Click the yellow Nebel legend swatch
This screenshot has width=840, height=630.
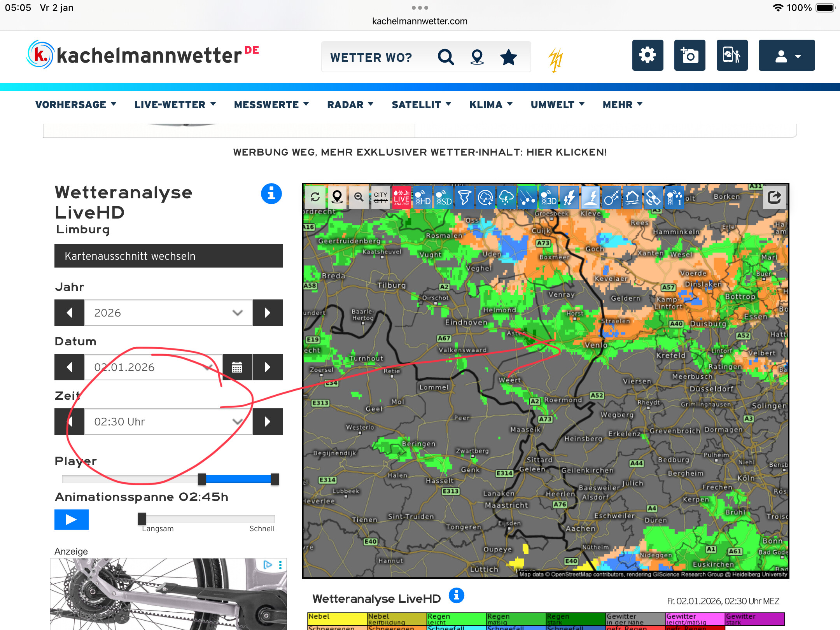[x=338, y=618]
